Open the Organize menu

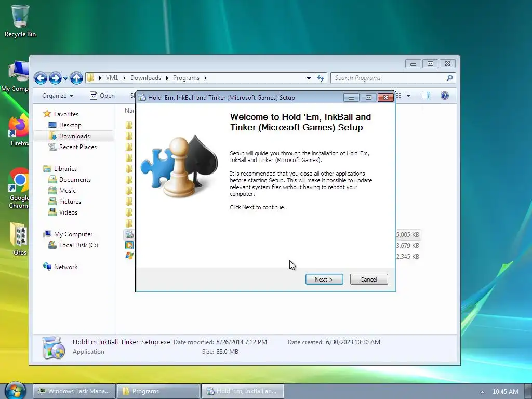coord(58,96)
